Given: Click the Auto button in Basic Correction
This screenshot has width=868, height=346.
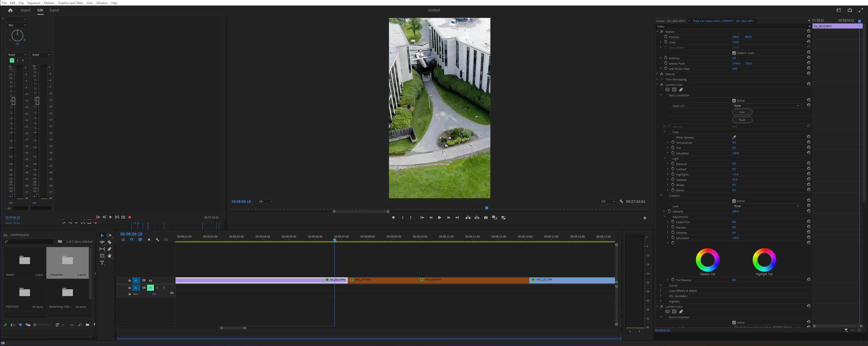Looking at the screenshot, I should (x=742, y=112).
